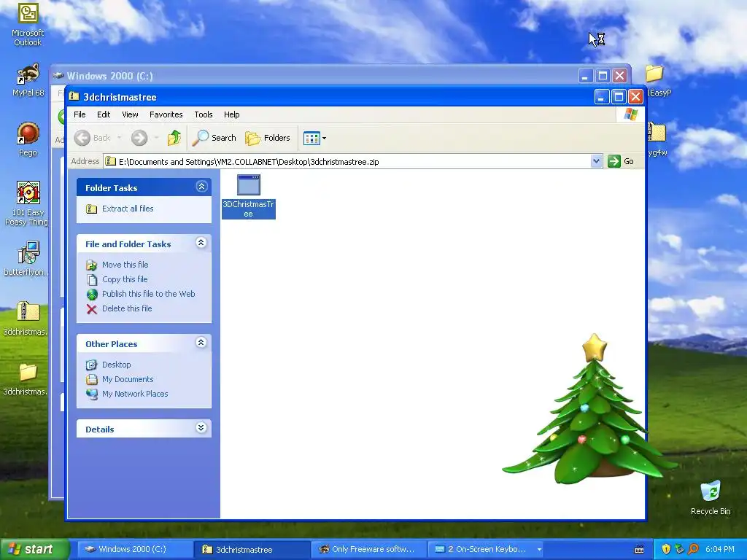Open the File menu

tap(80, 114)
